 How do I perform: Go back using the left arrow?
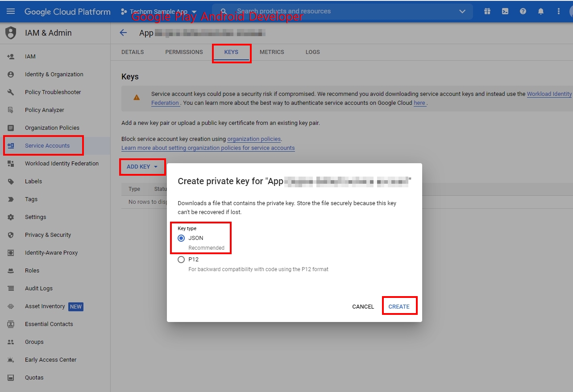pos(124,33)
